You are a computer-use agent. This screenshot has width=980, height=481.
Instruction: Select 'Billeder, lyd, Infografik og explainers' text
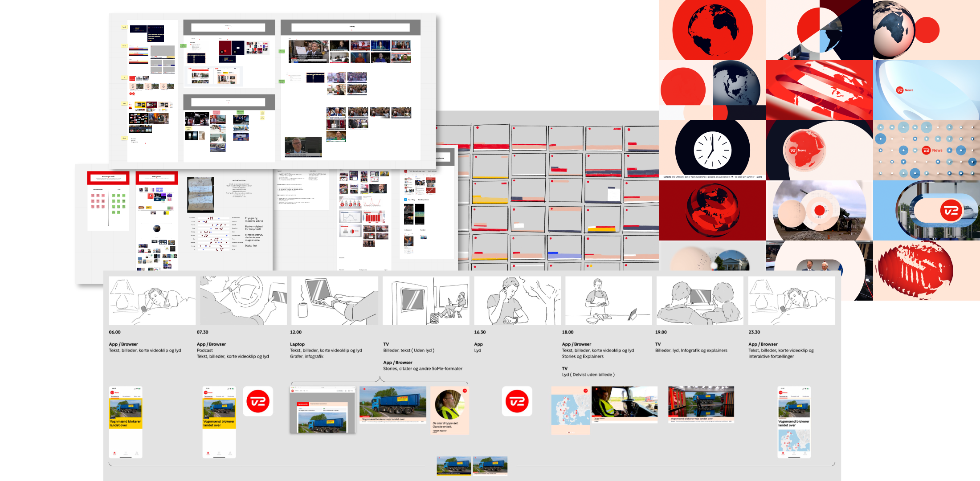691,351
